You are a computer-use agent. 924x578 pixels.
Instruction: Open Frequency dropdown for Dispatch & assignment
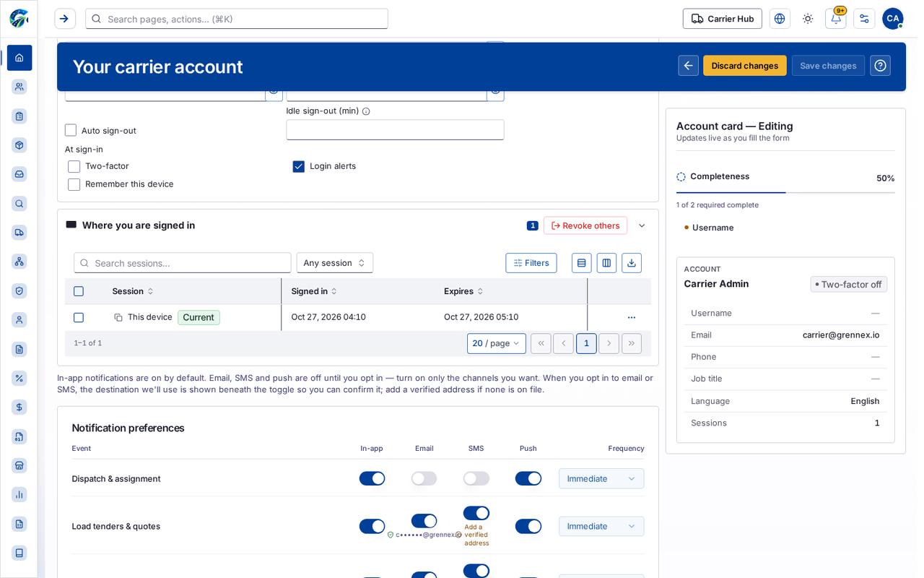pos(601,478)
